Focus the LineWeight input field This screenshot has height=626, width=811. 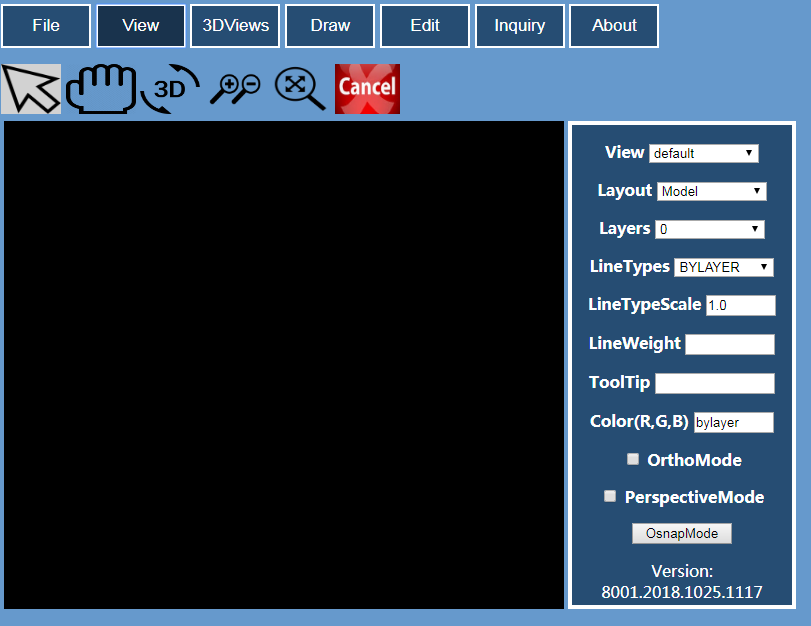coord(730,344)
